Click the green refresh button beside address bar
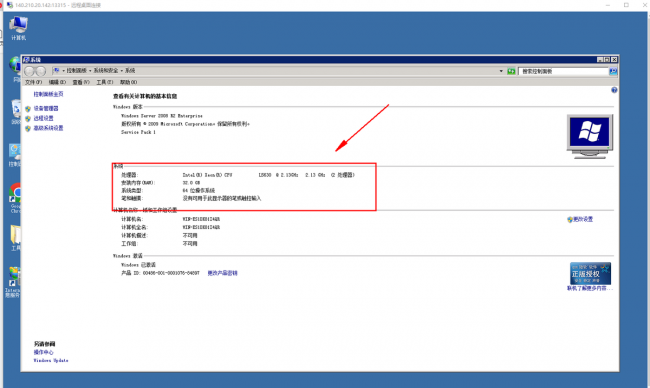650x388 pixels. click(511, 71)
